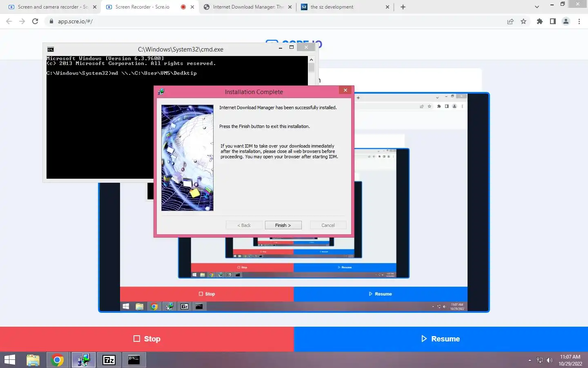The width and height of the screenshot is (588, 368).
Task: Stop the screen recording
Action: click(147, 339)
